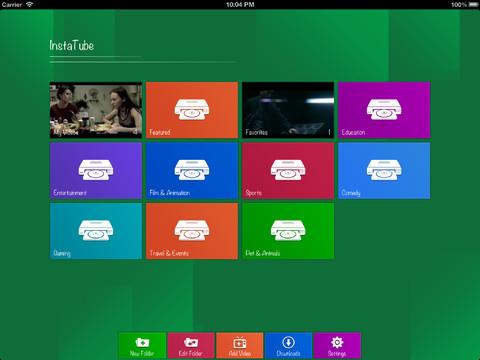Screen dimensions: 480x360
Task: Open the Comedy folder tile
Action: [384, 171]
